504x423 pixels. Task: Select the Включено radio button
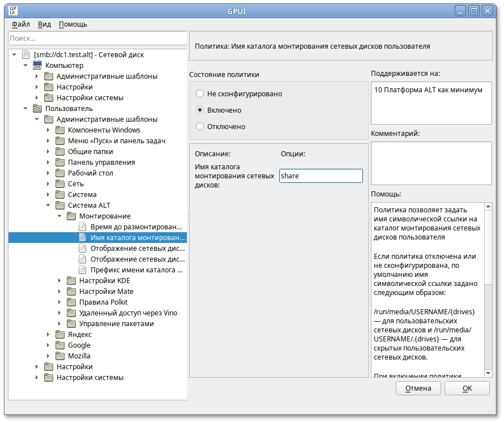pyautogui.click(x=200, y=110)
